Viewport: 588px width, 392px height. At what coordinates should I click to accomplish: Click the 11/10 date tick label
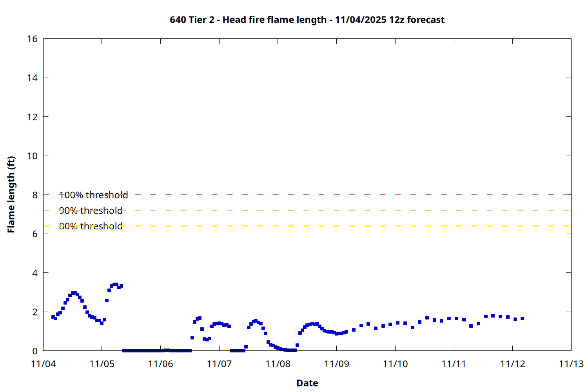point(395,364)
